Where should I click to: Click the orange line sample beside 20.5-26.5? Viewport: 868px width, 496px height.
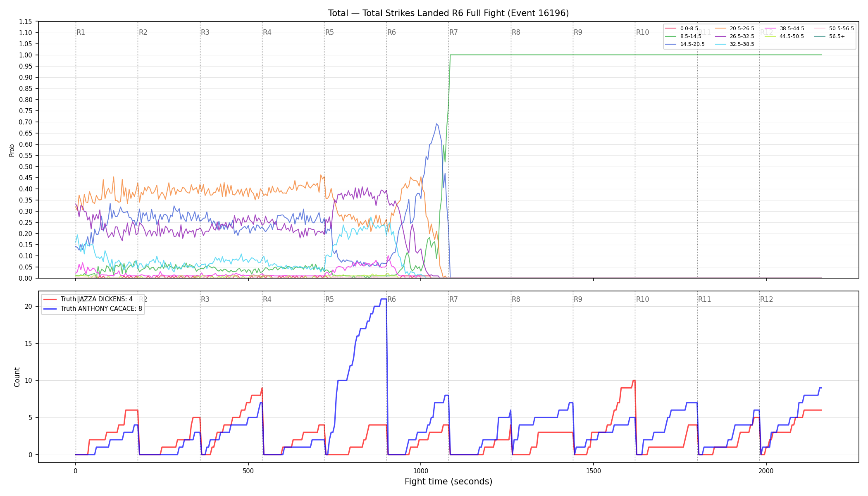point(720,29)
